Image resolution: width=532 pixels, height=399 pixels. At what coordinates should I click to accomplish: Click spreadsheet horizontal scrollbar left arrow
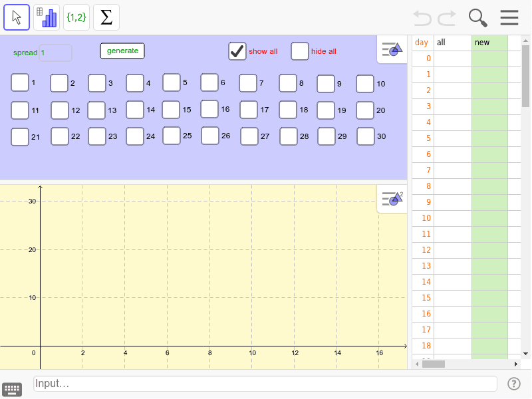417,364
